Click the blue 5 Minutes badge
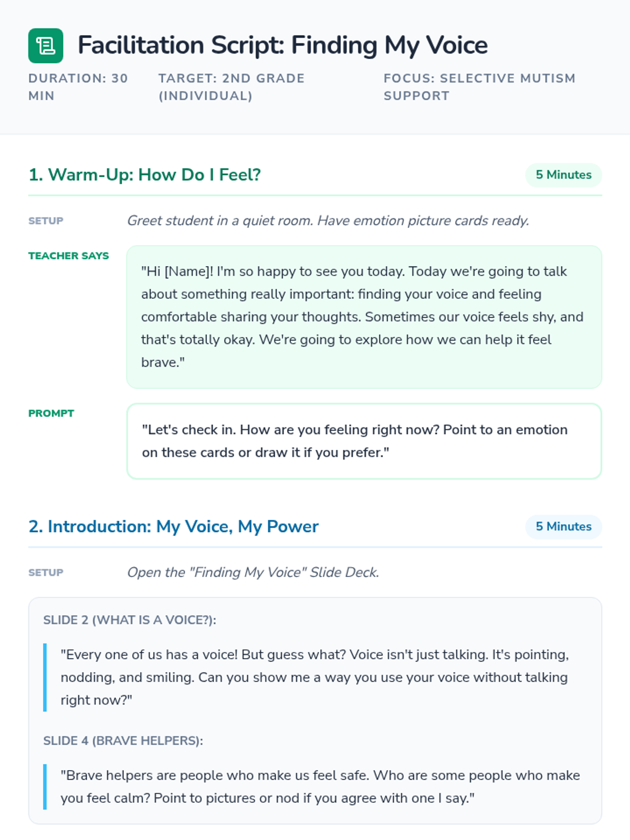 (x=563, y=527)
